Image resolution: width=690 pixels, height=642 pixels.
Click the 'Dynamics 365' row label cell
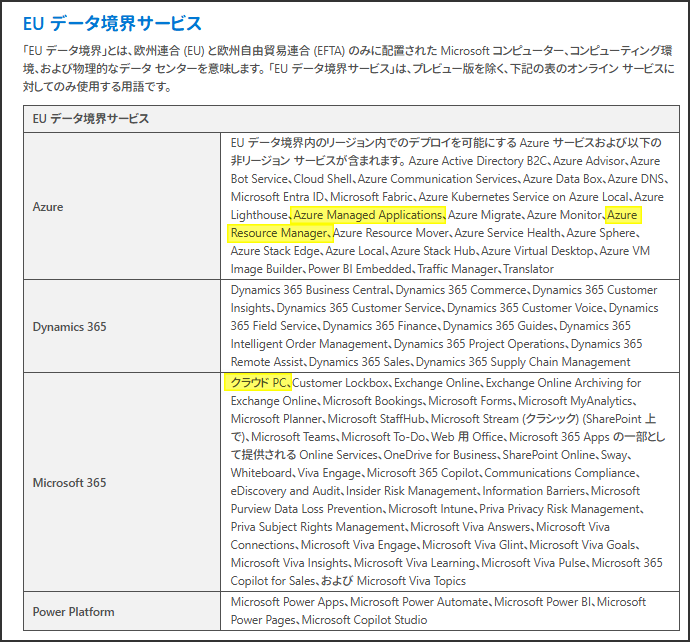[122, 326]
